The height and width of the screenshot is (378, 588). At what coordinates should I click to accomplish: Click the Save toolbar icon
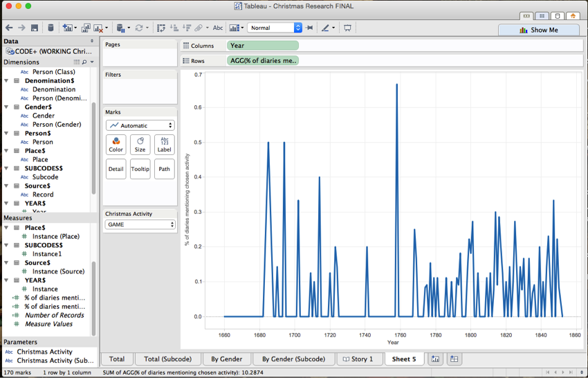tap(35, 28)
